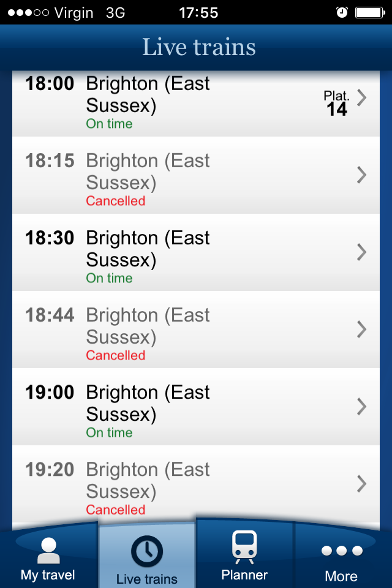Expand the 18:15 cancelled train chevron
The width and height of the screenshot is (392, 588).
(361, 175)
